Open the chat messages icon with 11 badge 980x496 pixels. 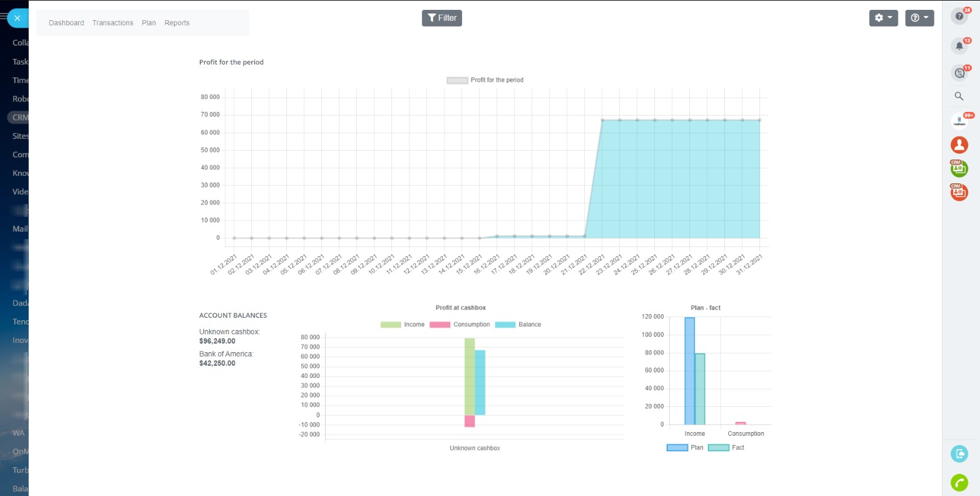click(959, 73)
